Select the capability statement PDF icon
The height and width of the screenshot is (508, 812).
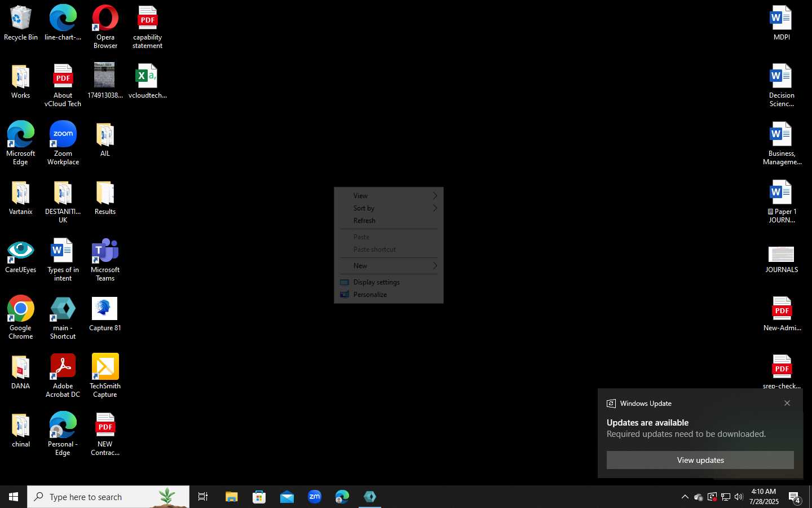148,27
